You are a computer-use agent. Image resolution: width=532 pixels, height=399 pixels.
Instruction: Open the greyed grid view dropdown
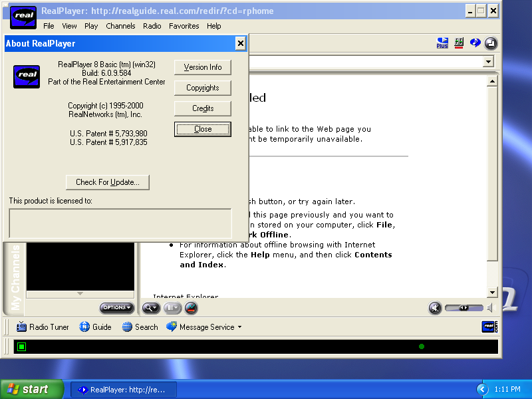pyautogui.click(x=172, y=308)
